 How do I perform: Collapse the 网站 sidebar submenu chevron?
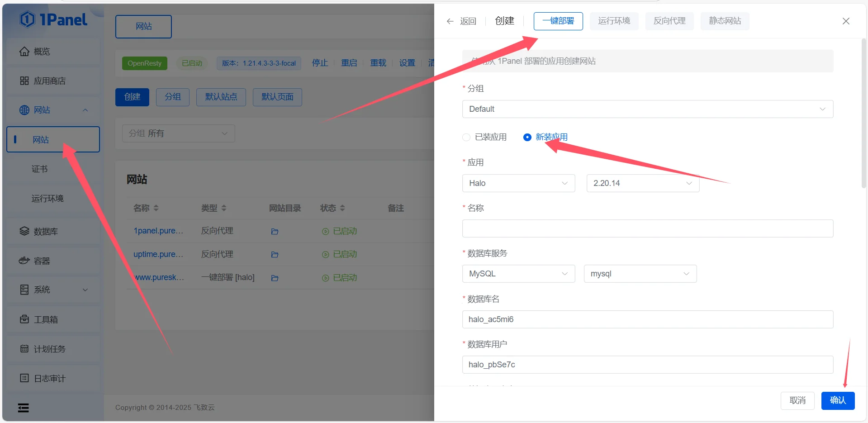coord(85,110)
